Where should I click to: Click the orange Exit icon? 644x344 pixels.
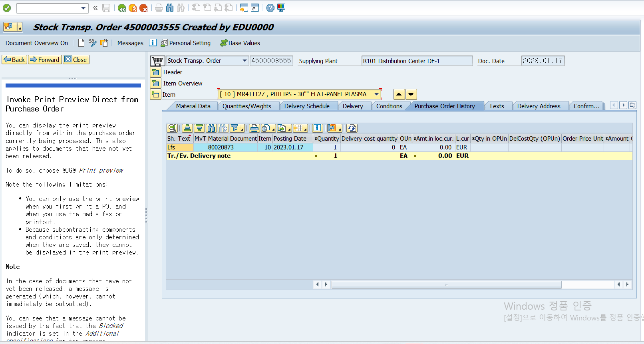[133, 8]
